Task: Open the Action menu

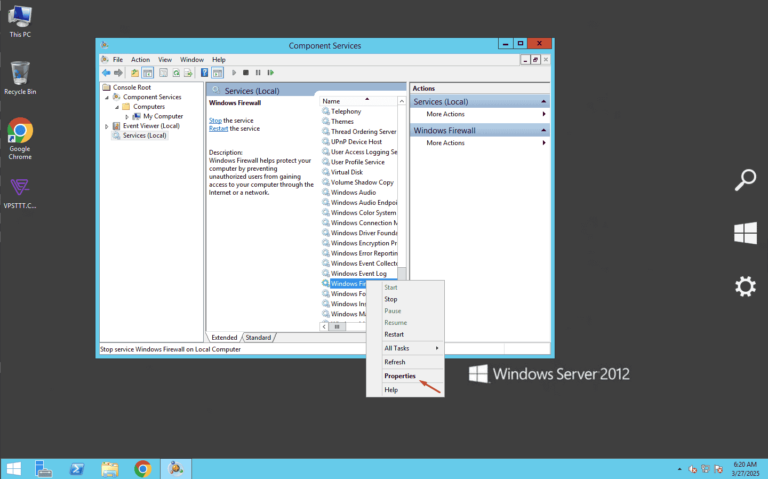Action: 140,59
